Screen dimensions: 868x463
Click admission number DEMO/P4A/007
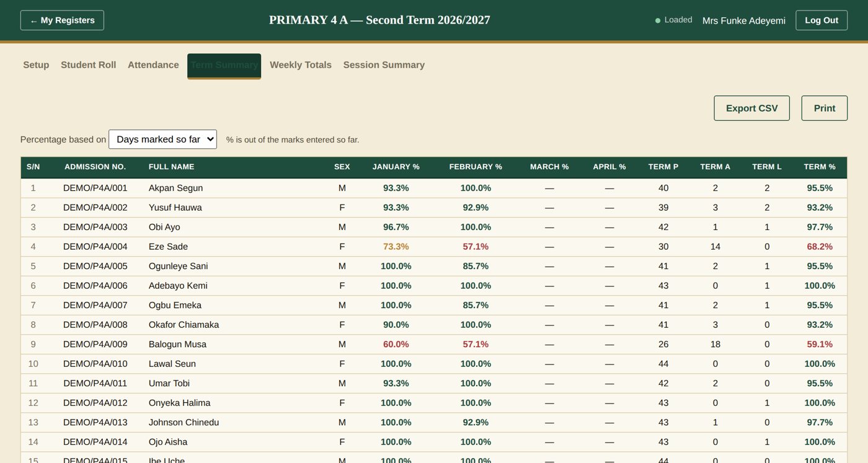click(95, 305)
